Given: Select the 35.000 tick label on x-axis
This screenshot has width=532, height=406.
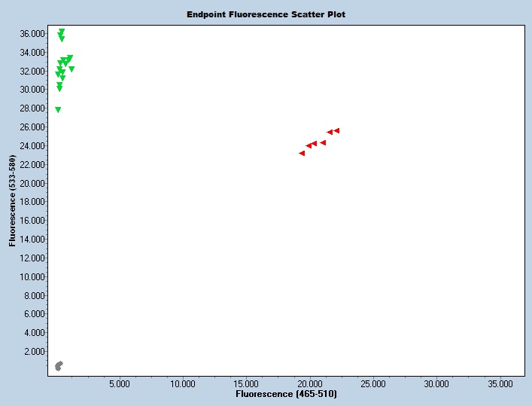Looking at the screenshot, I should coord(500,383).
